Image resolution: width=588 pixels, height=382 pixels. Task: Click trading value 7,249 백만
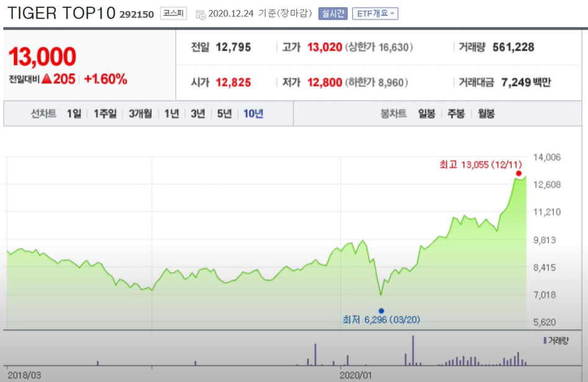click(526, 82)
